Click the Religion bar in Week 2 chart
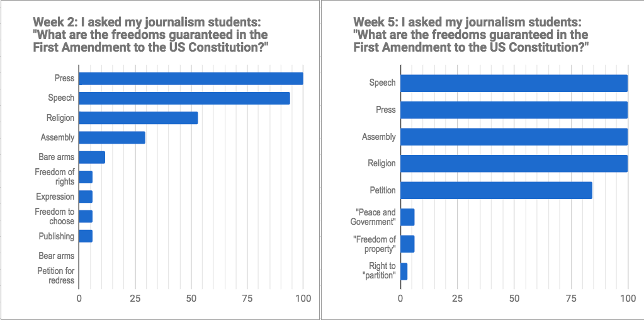644x320 pixels. coord(138,118)
